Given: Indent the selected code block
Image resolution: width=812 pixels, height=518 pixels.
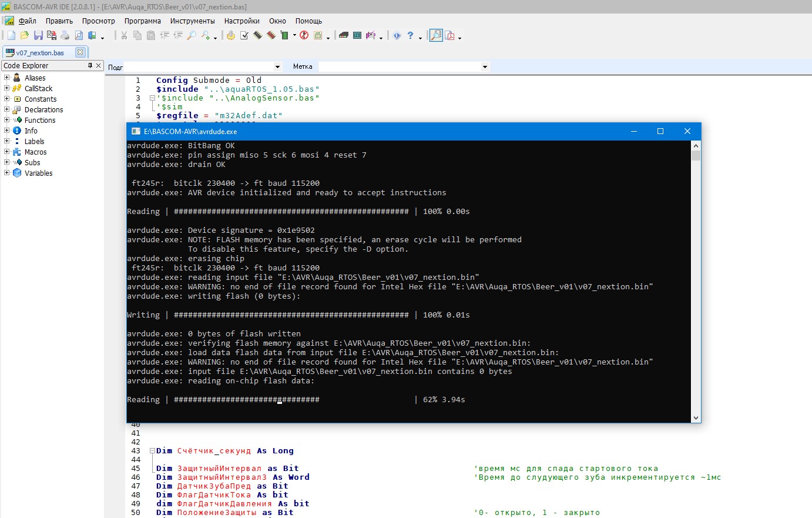Looking at the screenshot, I should coord(165,35).
